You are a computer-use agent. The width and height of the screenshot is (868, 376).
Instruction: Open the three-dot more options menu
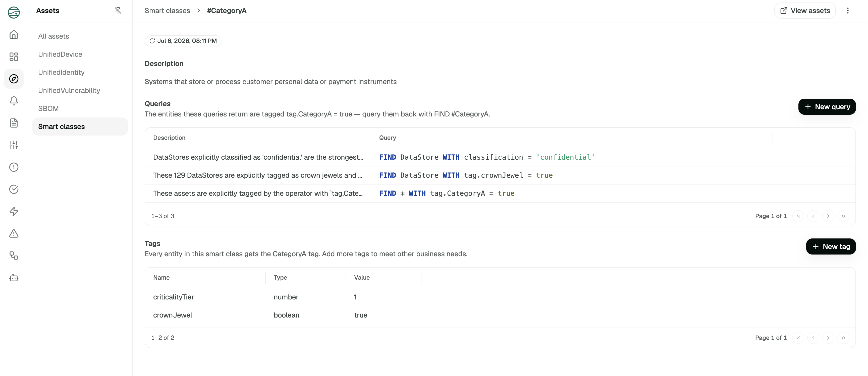tap(848, 11)
